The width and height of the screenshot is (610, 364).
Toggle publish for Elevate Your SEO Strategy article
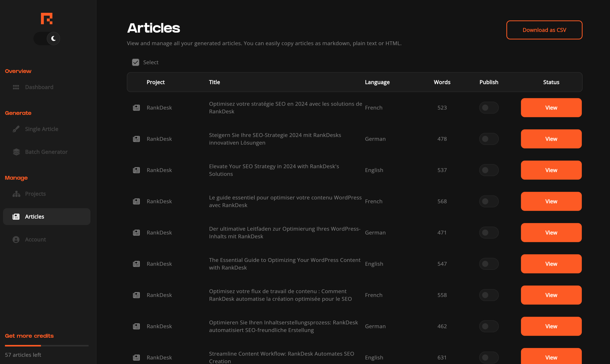(x=489, y=170)
